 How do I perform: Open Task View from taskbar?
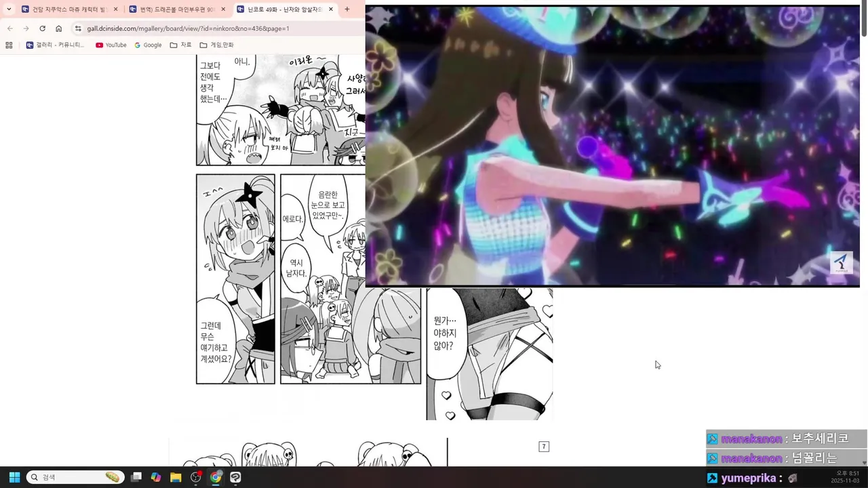[x=136, y=477]
